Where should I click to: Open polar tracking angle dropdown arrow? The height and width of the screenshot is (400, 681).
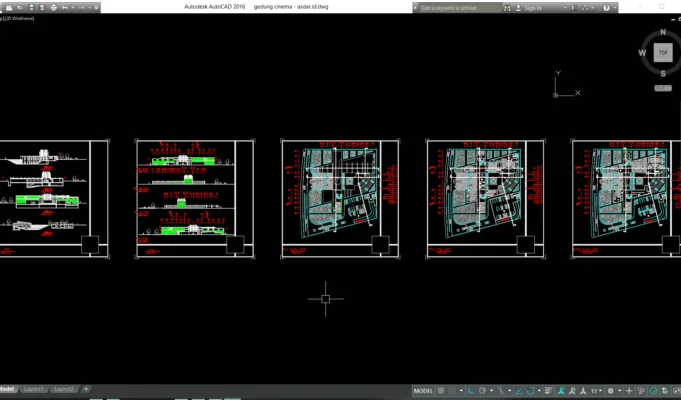pos(492,391)
